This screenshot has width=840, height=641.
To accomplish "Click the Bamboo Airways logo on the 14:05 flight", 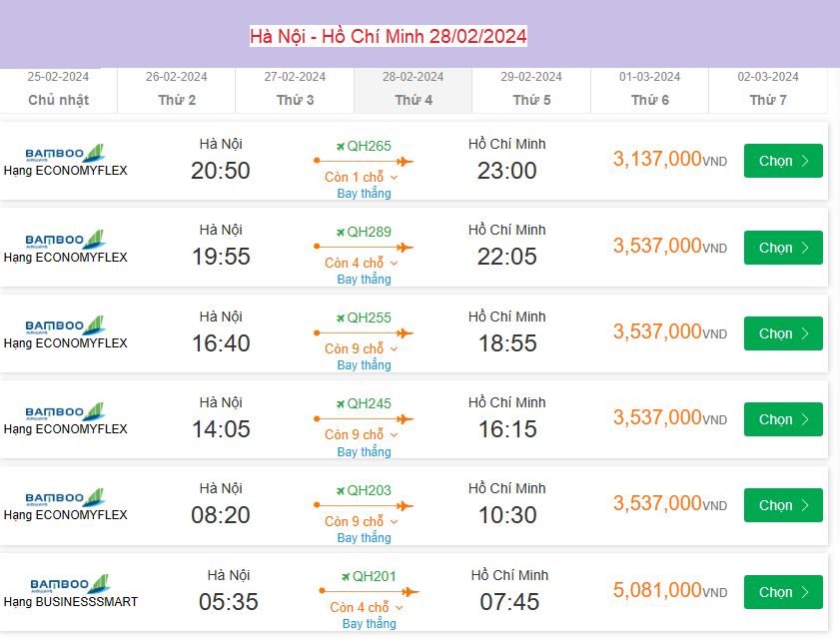I will click(x=66, y=411).
